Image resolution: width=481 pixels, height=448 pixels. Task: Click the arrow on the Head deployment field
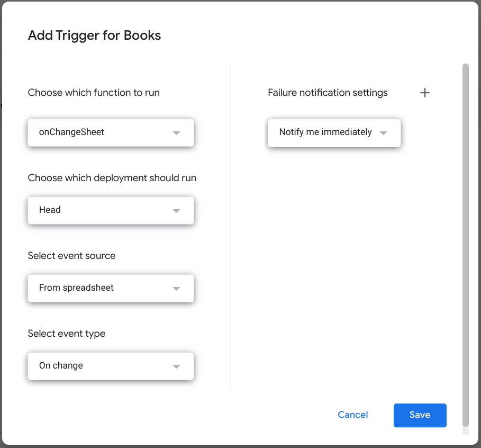tap(176, 210)
